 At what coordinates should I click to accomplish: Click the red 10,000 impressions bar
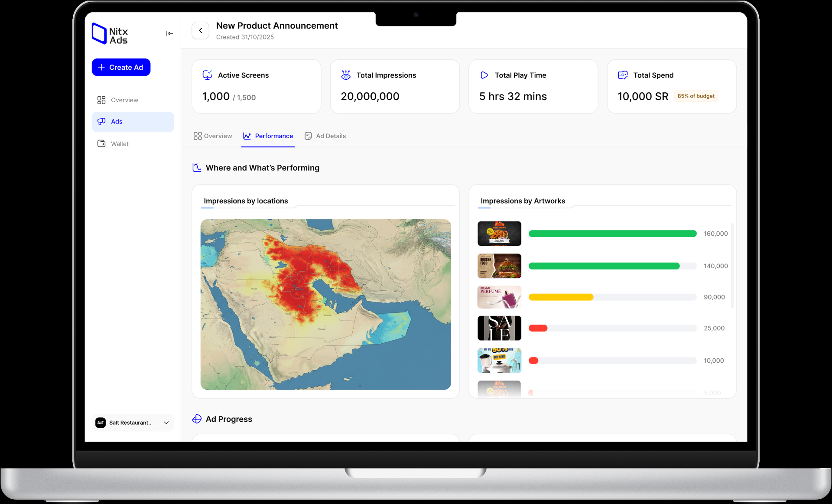tap(533, 361)
